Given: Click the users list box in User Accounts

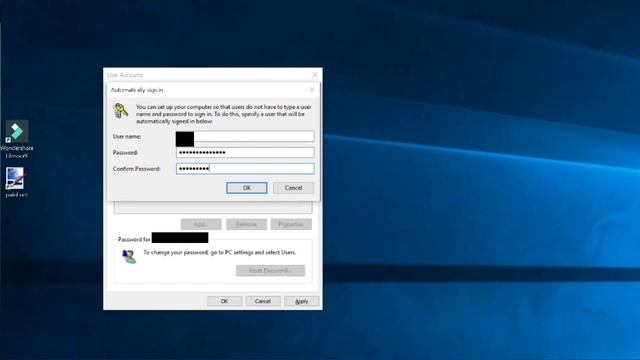Looking at the screenshot, I should pos(213,207).
